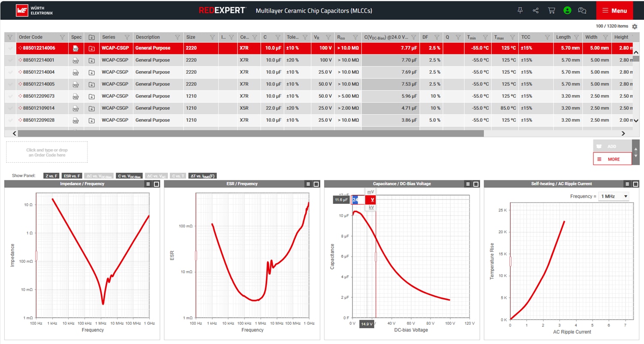Download files for 885012109014
Screen dimensions: 644x344
pyautogui.click(x=91, y=108)
